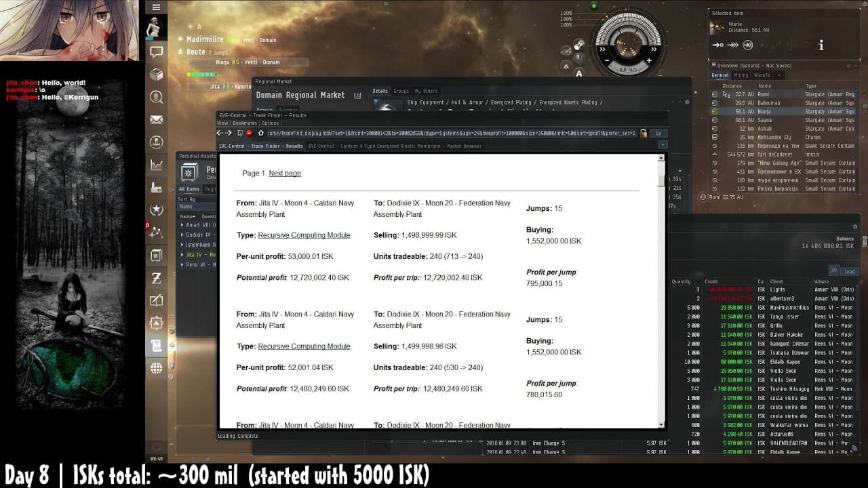Go forward in the in-game browser
The height and width of the screenshot is (488, 868).
coord(229,134)
